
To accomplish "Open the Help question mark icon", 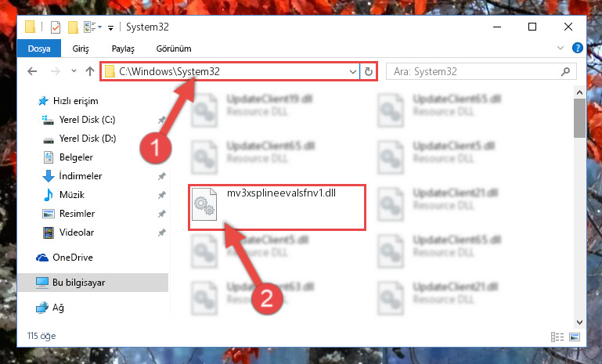I will coord(577,48).
